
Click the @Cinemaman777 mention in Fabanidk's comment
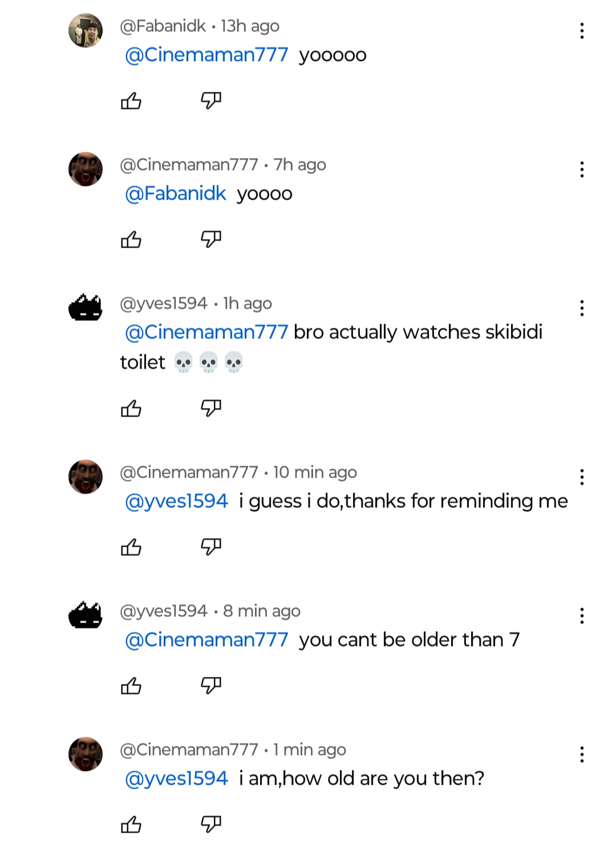[x=206, y=55]
